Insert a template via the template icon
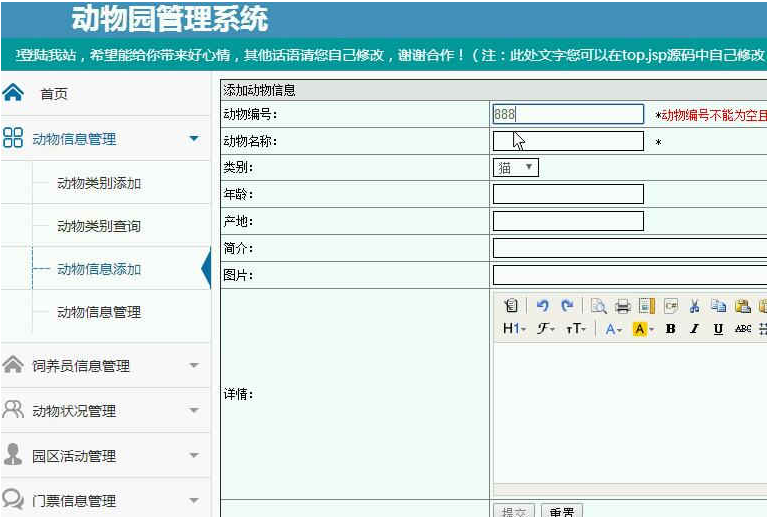The height and width of the screenshot is (517, 773). click(x=646, y=306)
